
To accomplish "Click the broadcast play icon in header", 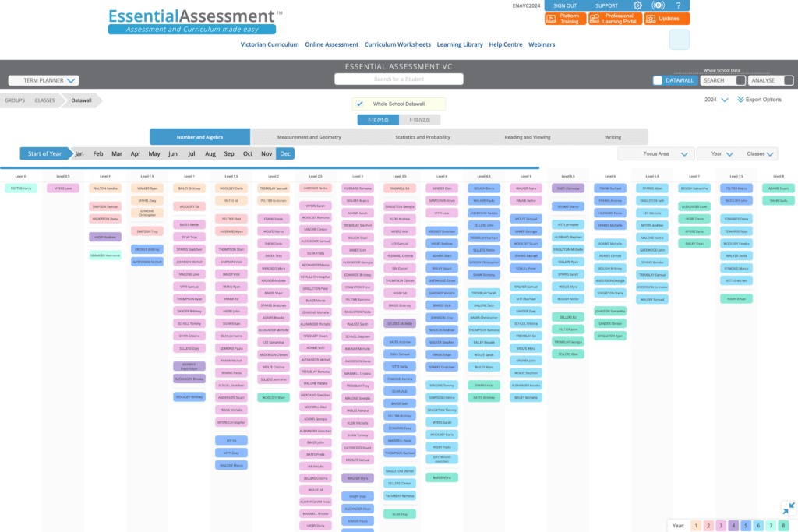I will [658, 5].
